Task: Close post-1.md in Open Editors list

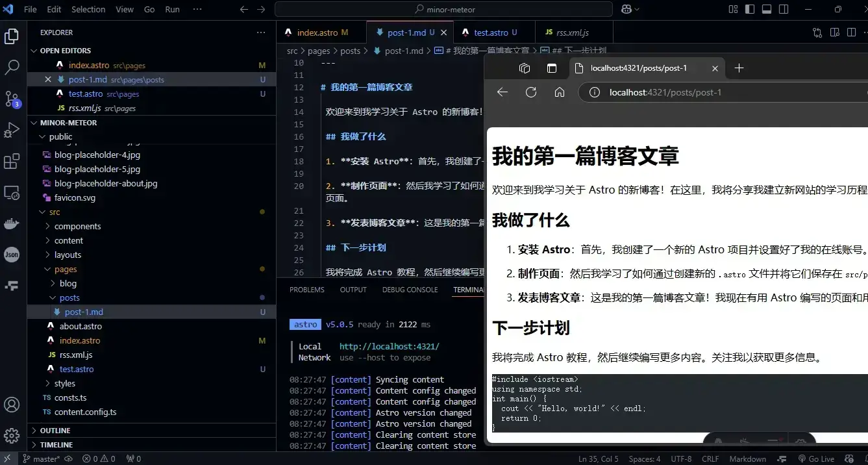Action: [x=48, y=79]
